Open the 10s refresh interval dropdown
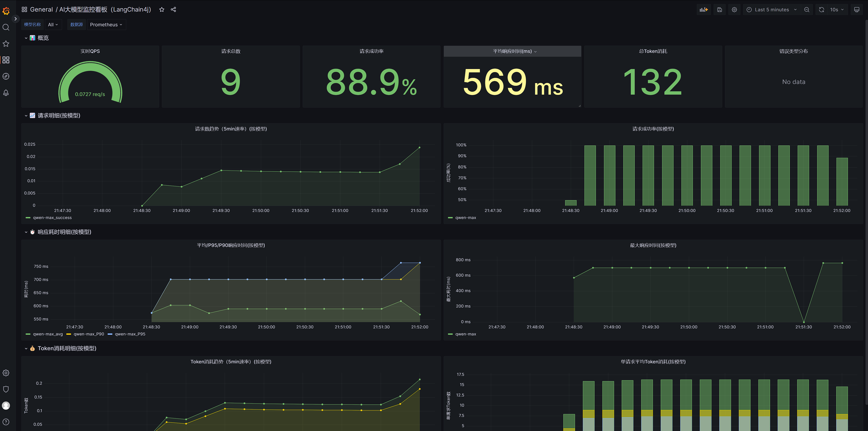The width and height of the screenshot is (868, 431). coord(837,10)
